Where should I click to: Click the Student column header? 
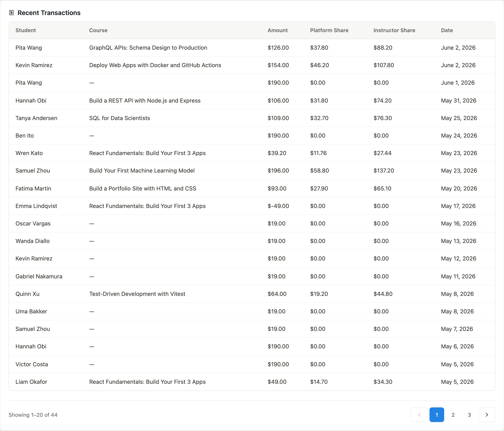(x=25, y=30)
